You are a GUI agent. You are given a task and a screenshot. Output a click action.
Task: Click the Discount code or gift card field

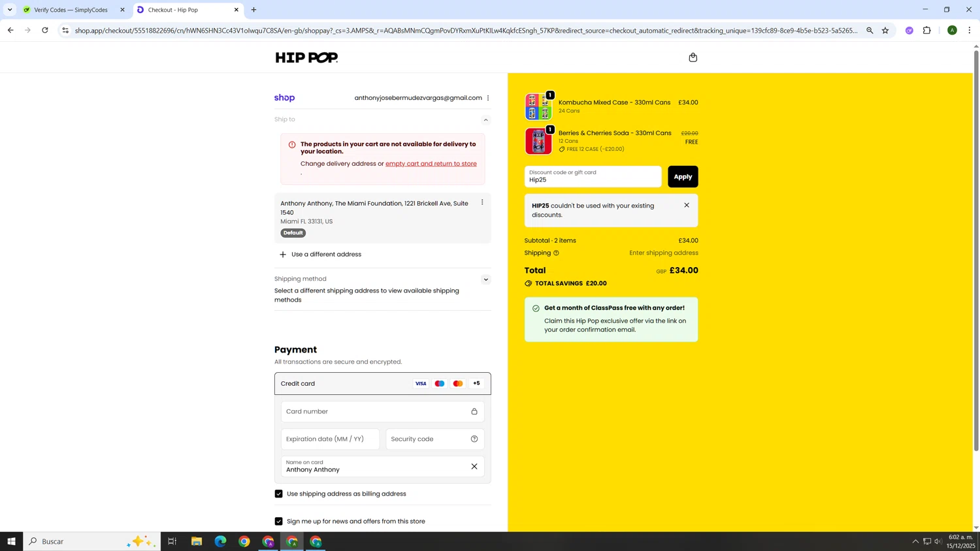(593, 176)
